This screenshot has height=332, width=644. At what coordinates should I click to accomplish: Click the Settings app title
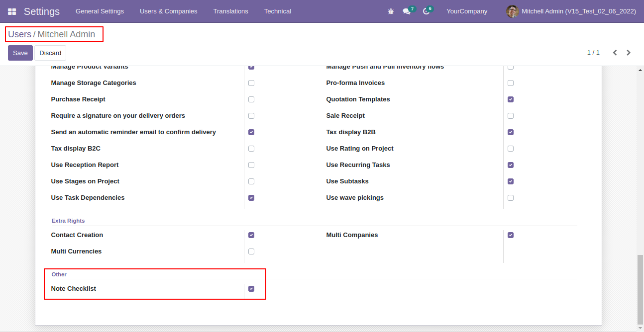pyautogui.click(x=42, y=11)
